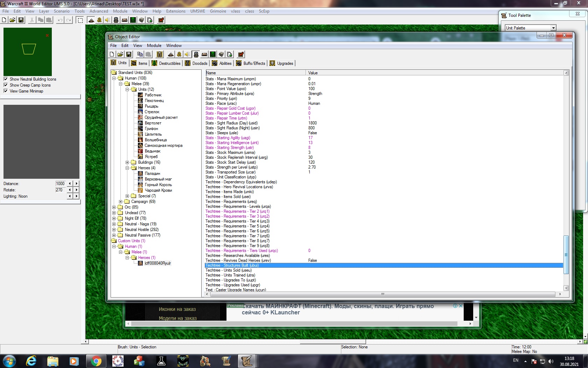This screenshot has width=588, height=368.
Task: Toggle View Game Minimap checkbox
Action: 6,91
